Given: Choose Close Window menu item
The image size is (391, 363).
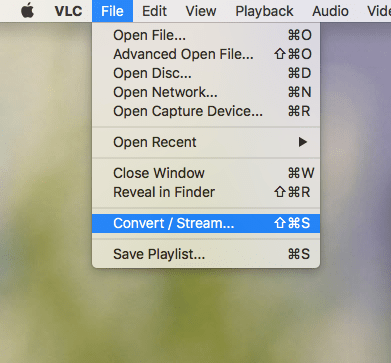Looking at the screenshot, I should pyautogui.click(x=206, y=173).
